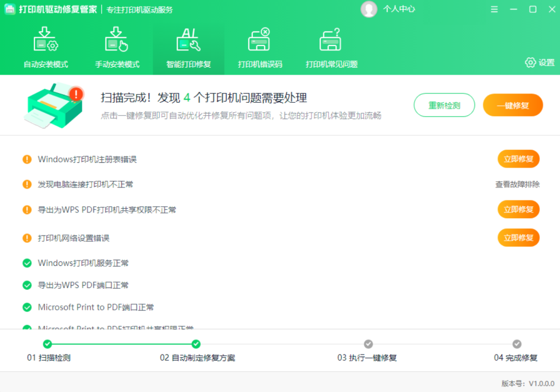Click the 设置 gear icon
Screen dimensions: 560x392
530,62
